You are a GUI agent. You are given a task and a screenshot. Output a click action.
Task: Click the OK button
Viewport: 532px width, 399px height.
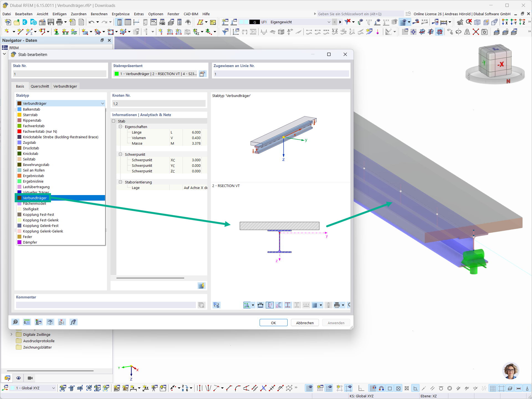click(273, 323)
